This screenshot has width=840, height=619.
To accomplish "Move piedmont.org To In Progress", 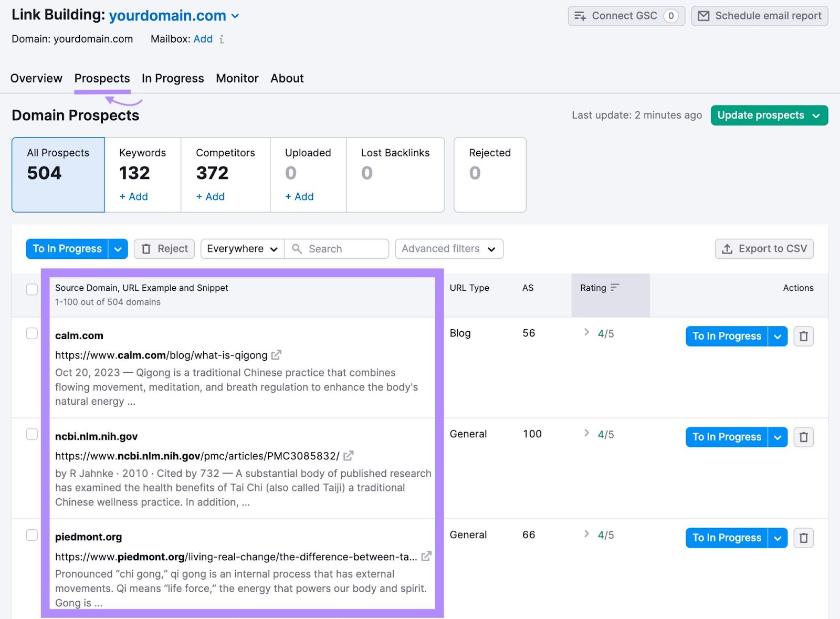I will coord(727,538).
